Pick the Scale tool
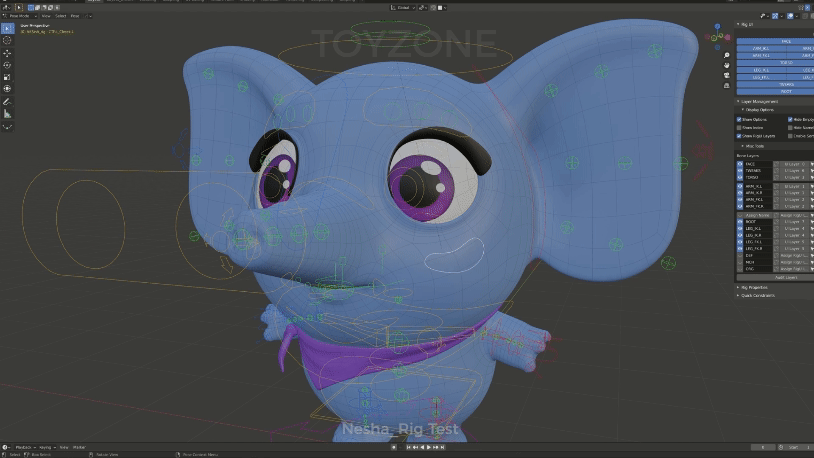The height and width of the screenshot is (458, 814). point(7,77)
